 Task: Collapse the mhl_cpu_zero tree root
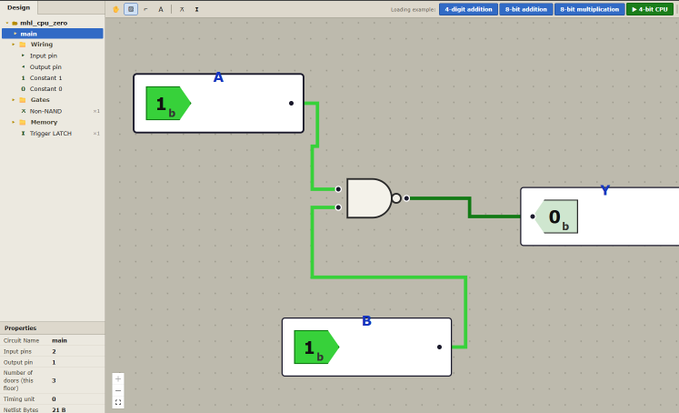[7, 23]
